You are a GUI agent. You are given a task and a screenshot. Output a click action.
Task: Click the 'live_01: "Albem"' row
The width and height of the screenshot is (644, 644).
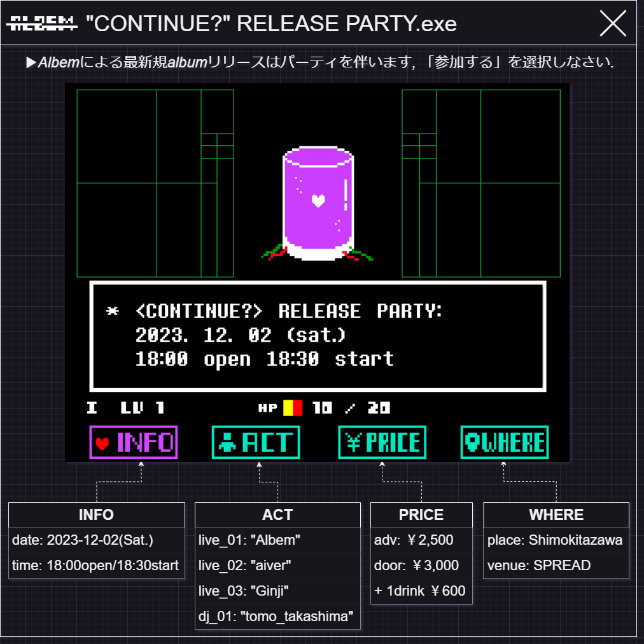coord(277,540)
